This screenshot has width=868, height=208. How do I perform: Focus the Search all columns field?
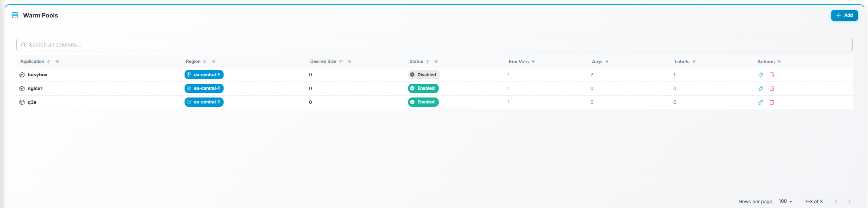(x=434, y=45)
